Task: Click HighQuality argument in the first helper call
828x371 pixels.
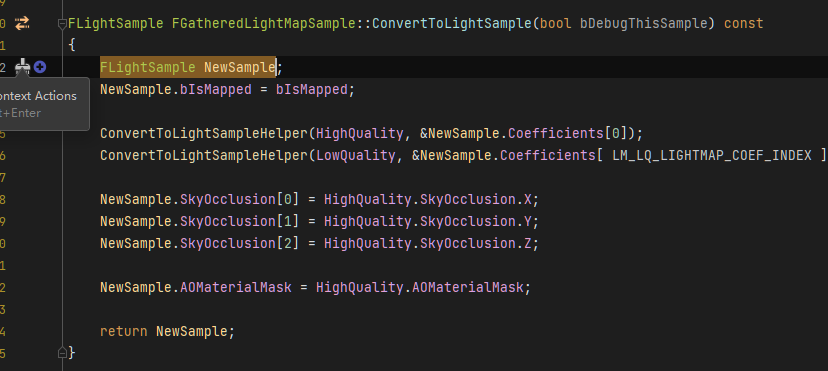Action: pyautogui.click(x=360, y=133)
